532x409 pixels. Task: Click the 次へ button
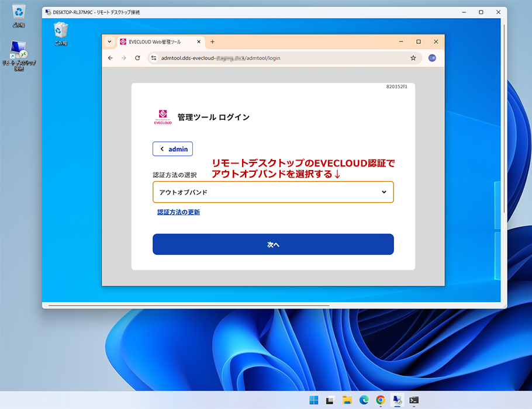(272, 245)
